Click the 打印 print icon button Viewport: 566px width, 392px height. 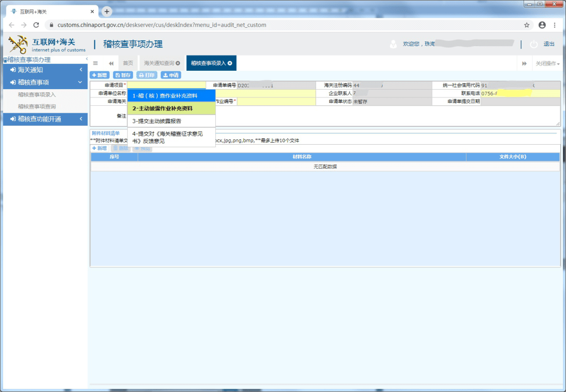146,74
